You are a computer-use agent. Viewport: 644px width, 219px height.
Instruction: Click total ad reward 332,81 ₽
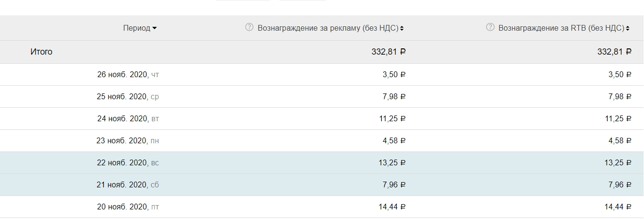[389, 52]
